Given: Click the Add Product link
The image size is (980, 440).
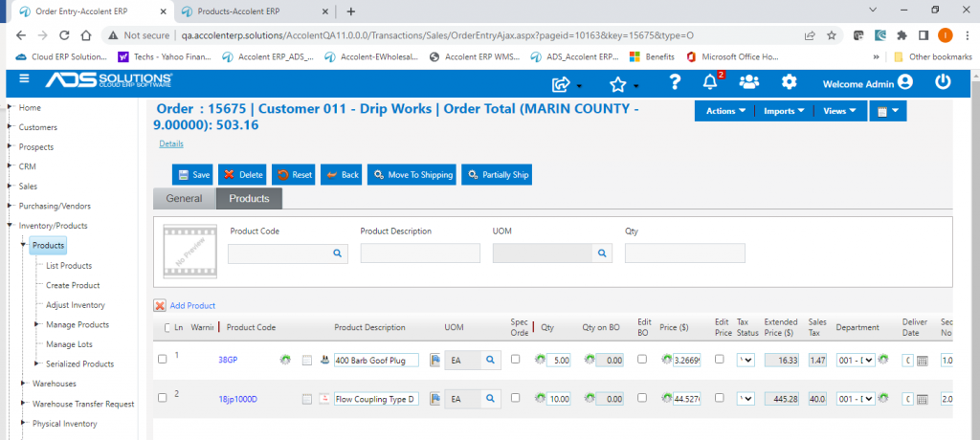Looking at the screenshot, I should (x=192, y=306).
